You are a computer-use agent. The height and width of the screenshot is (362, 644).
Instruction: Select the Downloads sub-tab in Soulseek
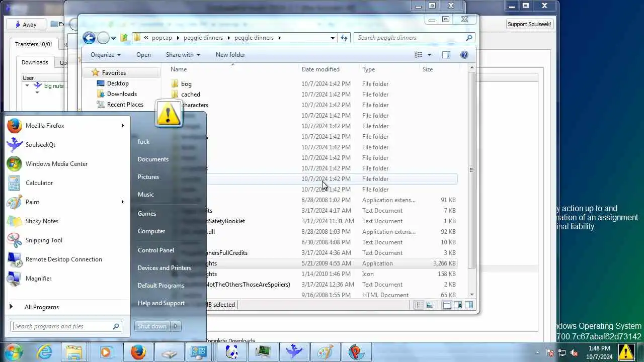pyautogui.click(x=35, y=63)
